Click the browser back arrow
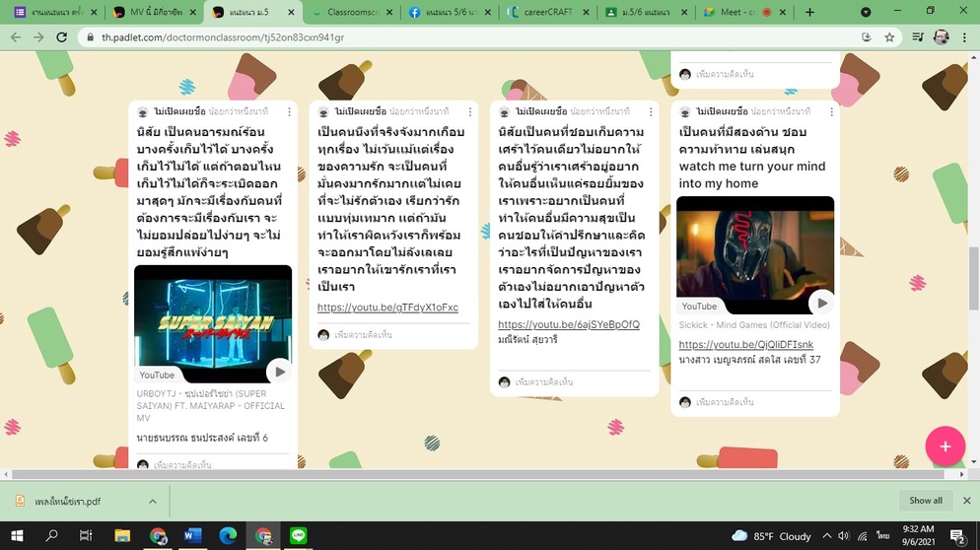This screenshot has height=550, width=980. pos(16,37)
